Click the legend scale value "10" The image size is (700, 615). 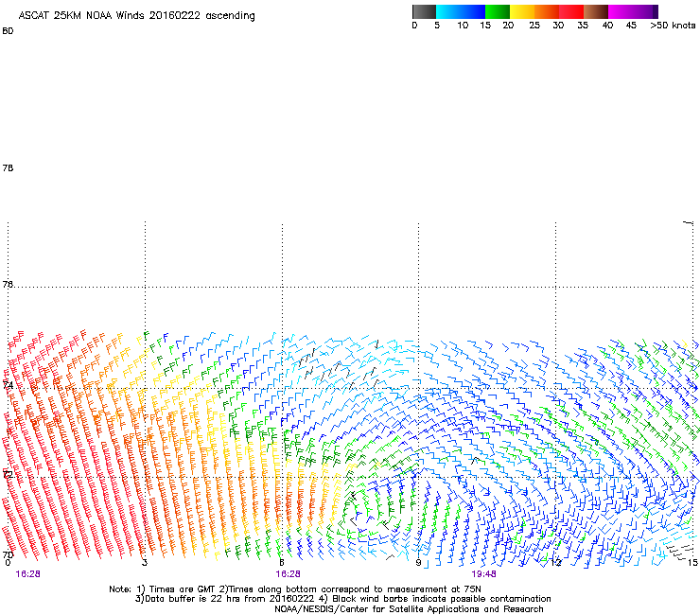click(463, 26)
